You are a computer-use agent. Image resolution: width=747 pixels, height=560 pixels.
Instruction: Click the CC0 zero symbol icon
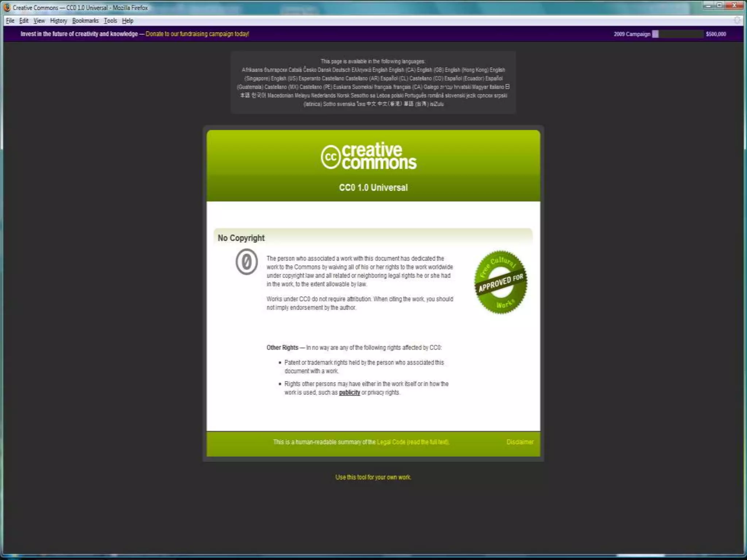click(x=247, y=262)
